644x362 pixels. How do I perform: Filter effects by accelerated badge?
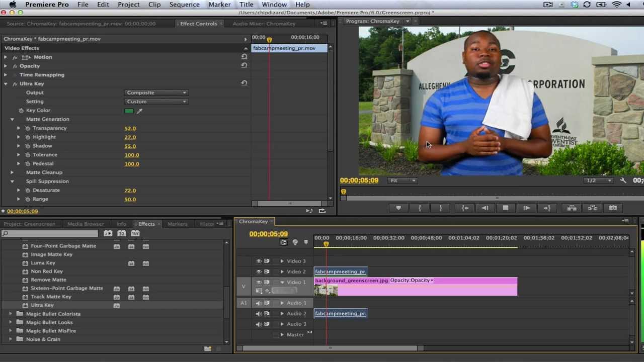click(x=108, y=233)
